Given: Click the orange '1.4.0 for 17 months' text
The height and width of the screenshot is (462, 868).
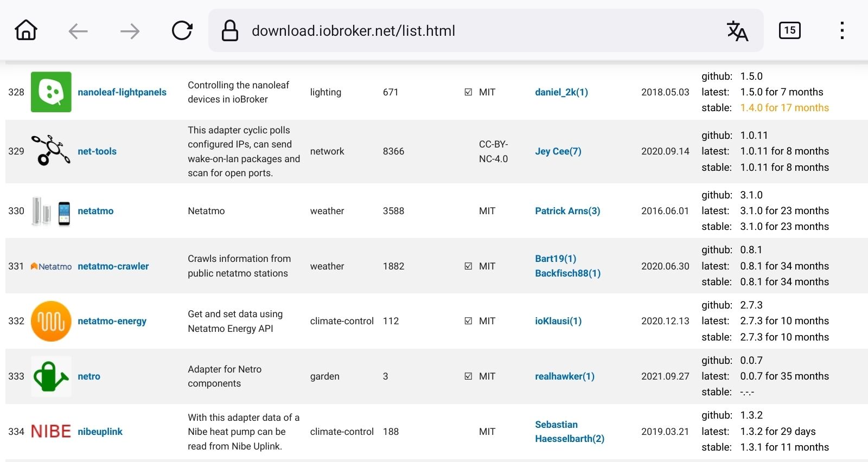Looking at the screenshot, I should click(x=784, y=108).
